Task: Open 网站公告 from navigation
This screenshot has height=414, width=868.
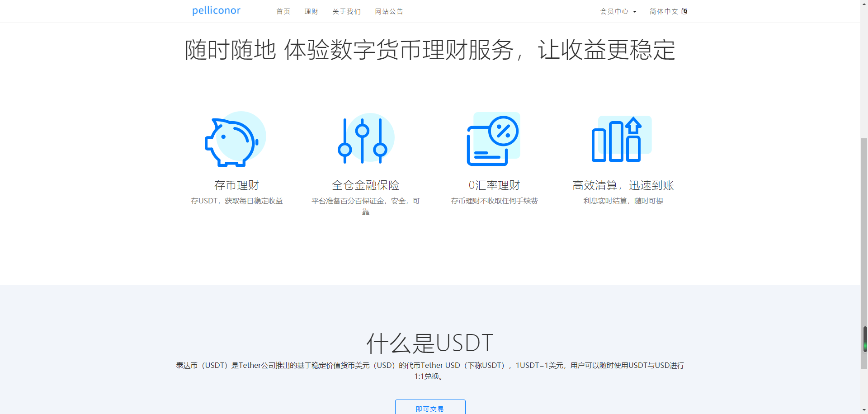Action: pyautogui.click(x=389, y=11)
